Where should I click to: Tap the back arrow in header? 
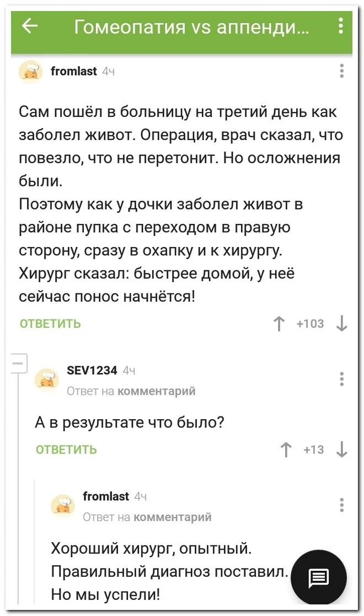(30, 26)
